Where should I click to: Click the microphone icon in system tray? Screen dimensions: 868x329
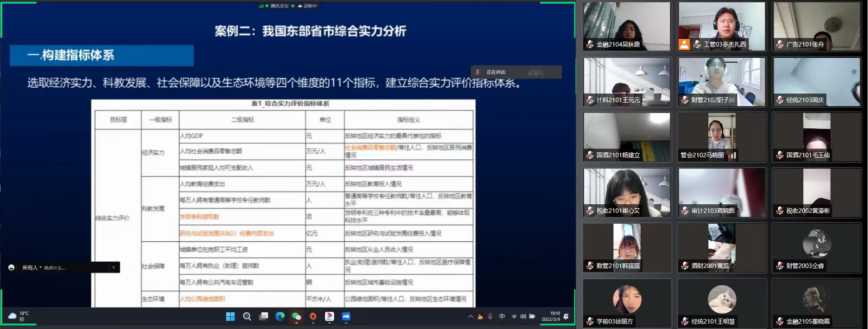(x=490, y=316)
